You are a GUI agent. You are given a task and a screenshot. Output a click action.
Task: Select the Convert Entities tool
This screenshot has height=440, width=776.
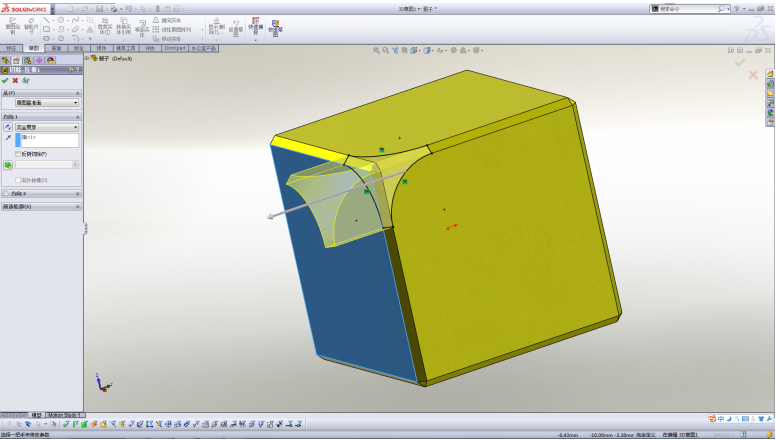123,28
